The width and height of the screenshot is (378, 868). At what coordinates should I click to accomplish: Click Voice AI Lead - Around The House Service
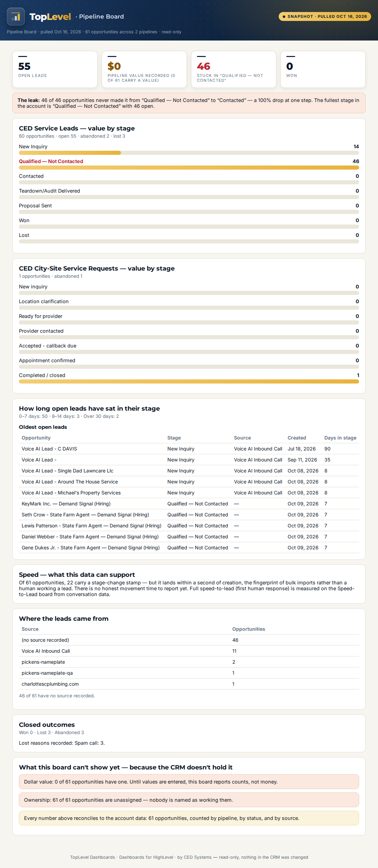click(x=70, y=482)
